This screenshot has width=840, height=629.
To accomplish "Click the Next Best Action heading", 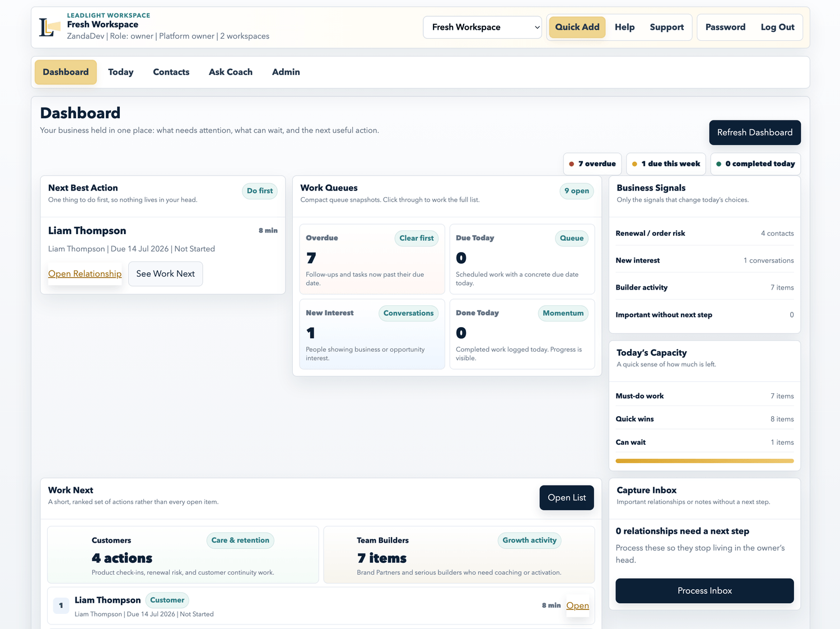I will (83, 188).
